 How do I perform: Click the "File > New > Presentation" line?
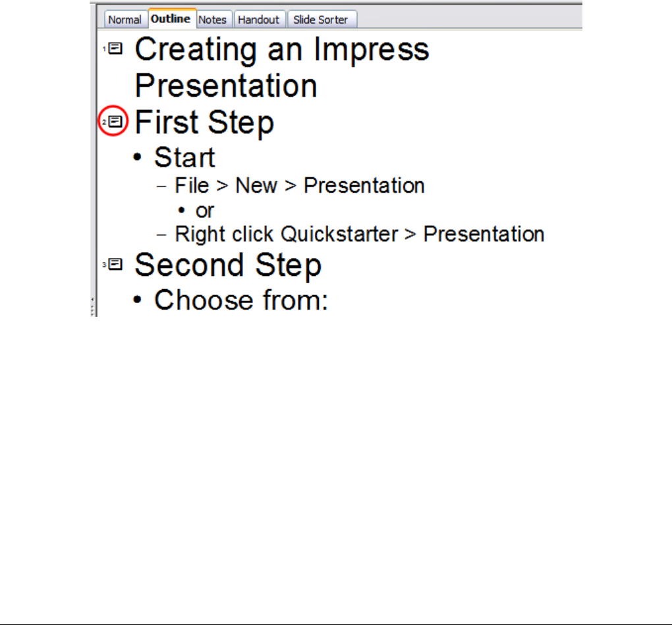pyautogui.click(x=300, y=186)
